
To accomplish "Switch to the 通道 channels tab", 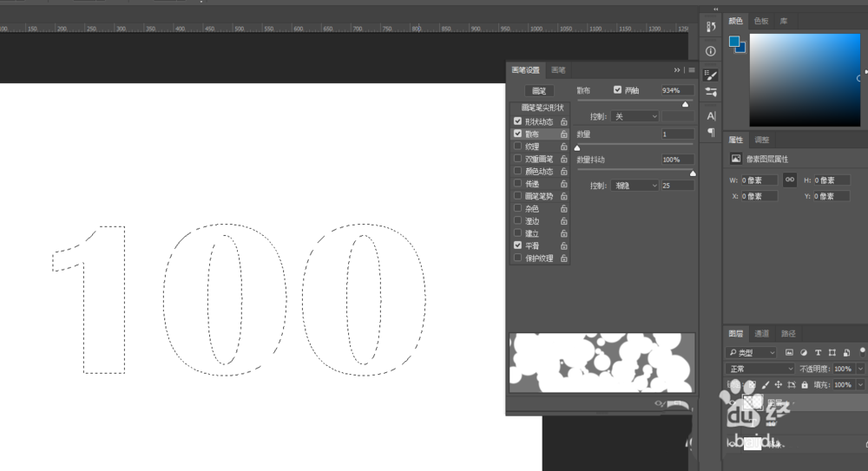I will click(762, 334).
